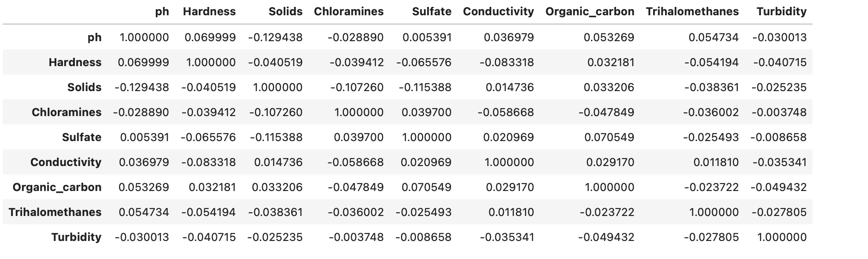Select the Trihalomethanes row label
This screenshot has width=868, height=259.
click(55, 212)
